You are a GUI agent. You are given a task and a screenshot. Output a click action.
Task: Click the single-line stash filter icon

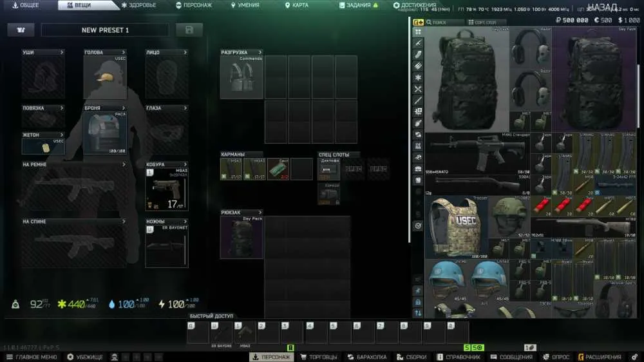click(x=418, y=100)
